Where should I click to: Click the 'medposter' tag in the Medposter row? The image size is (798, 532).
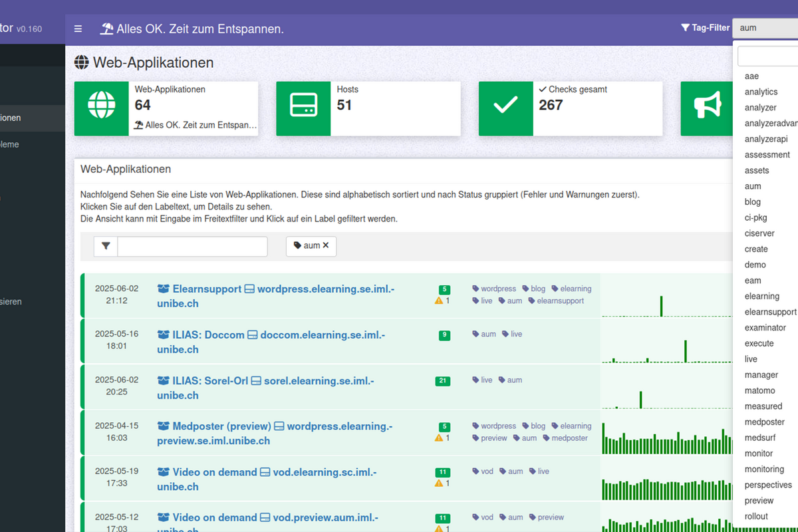tap(565, 438)
